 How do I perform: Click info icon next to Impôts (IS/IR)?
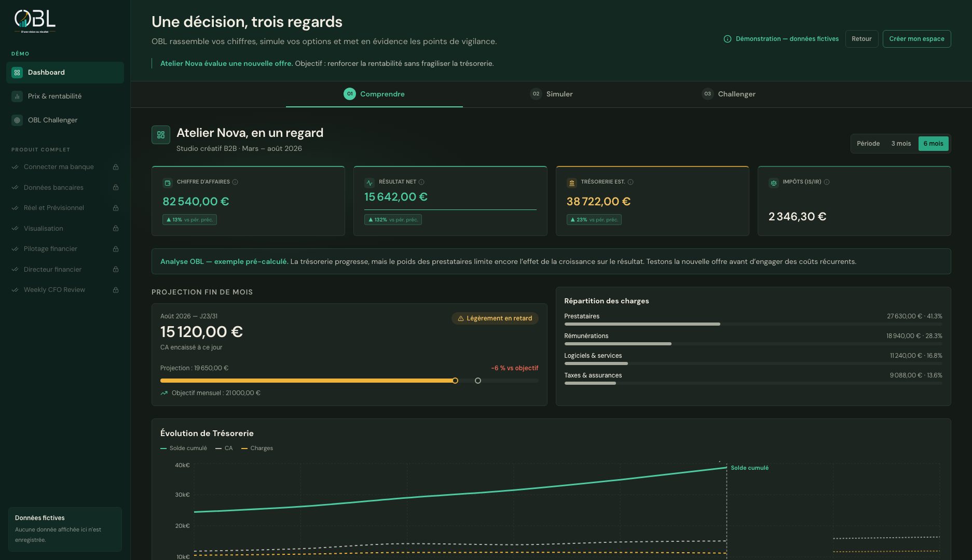(827, 182)
